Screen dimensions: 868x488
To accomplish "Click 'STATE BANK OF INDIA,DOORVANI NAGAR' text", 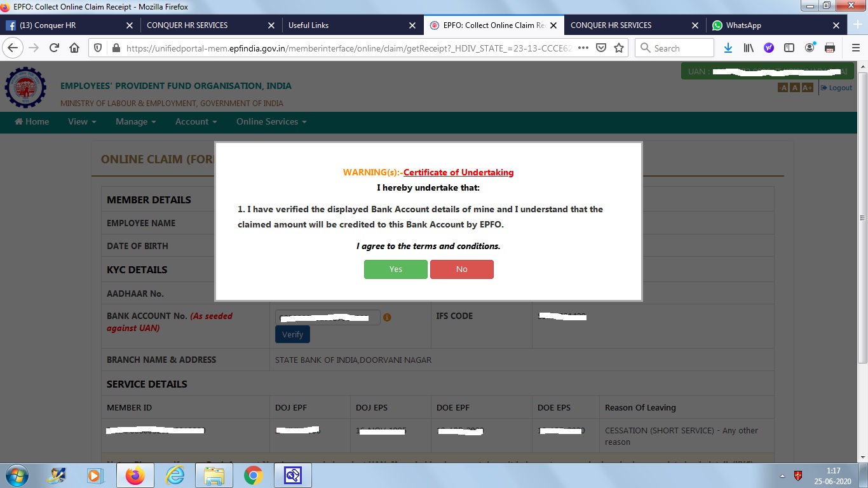I will [x=353, y=360].
